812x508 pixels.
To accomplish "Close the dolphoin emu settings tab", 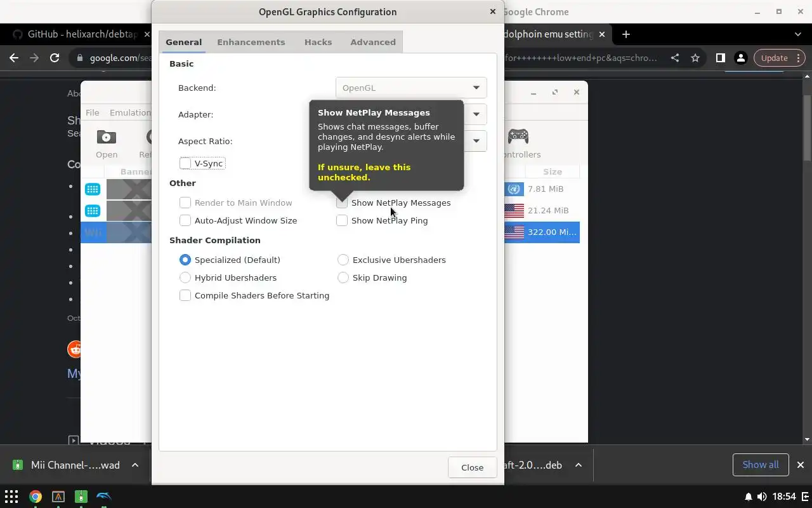I will tap(602, 34).
